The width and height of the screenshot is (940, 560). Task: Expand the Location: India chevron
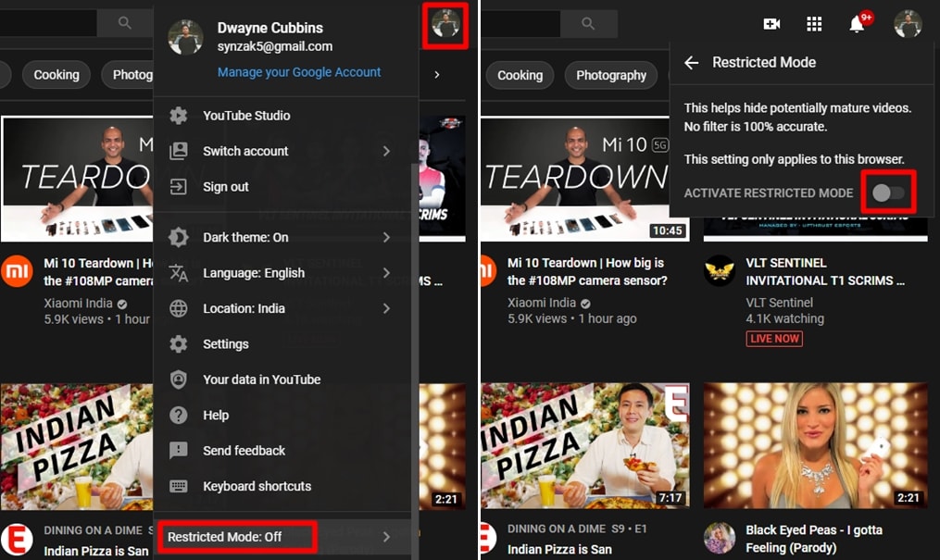[x=387, y=308]
